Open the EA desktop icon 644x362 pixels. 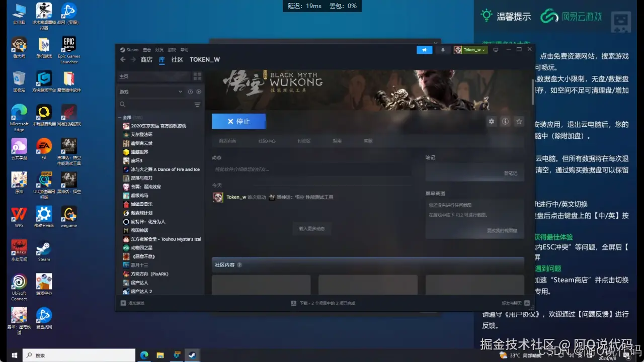(x=44, y=149)
